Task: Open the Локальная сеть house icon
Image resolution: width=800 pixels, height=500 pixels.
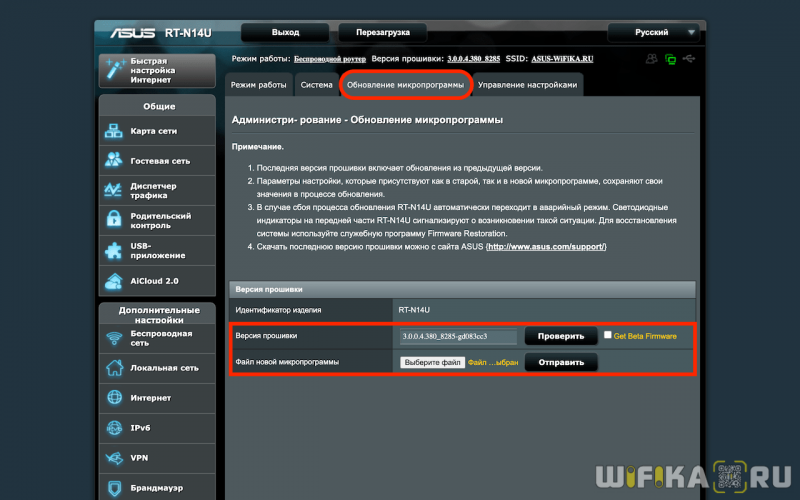Action: [114, 368]
